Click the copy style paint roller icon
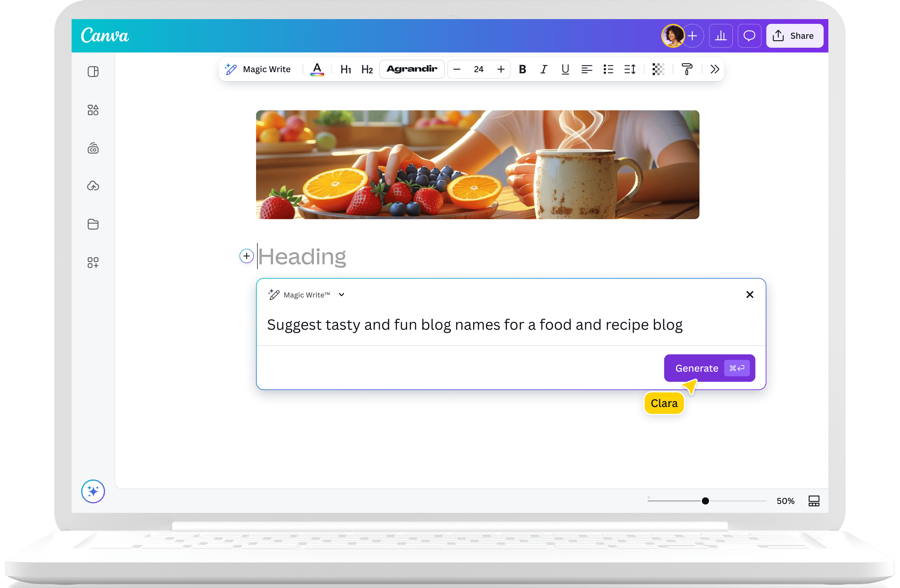The height and width of the screenshot is (588, 900). 687,69
